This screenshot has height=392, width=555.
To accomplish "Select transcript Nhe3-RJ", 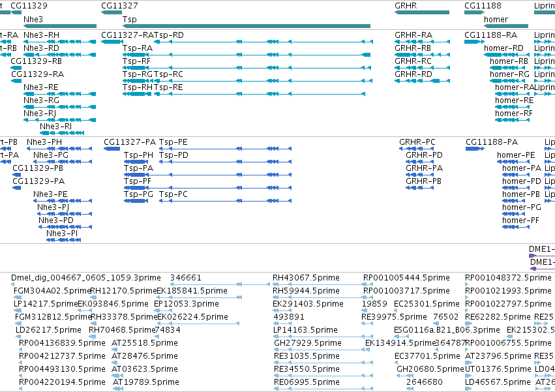I will 60,121.
